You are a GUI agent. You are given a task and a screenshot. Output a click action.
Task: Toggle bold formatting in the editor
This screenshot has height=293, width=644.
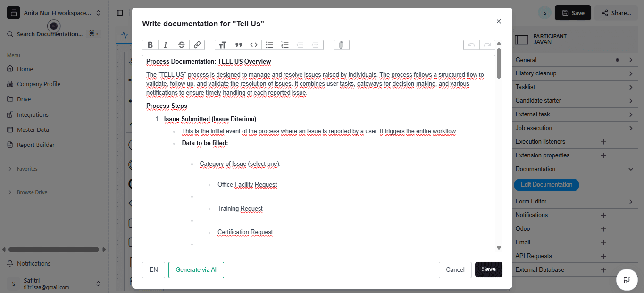pyautogui.click(x=150, y=44)
